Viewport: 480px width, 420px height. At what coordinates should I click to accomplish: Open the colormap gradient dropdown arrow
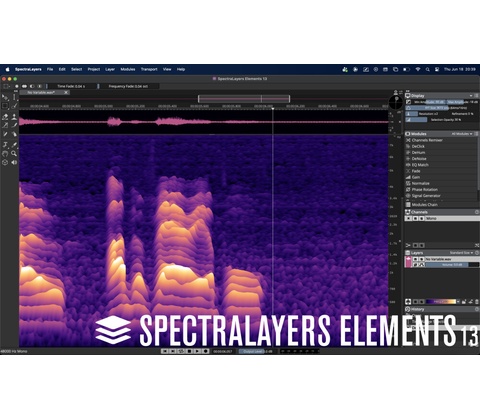[x=458, y=302]
